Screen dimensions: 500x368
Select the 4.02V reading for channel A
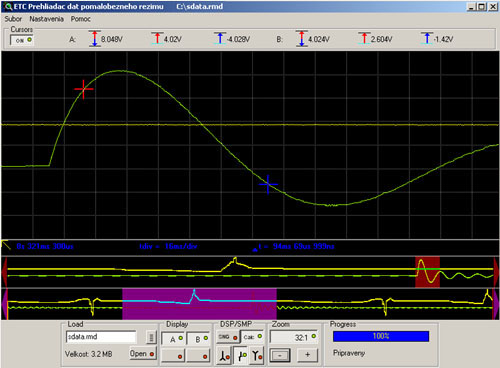(173, 39)
